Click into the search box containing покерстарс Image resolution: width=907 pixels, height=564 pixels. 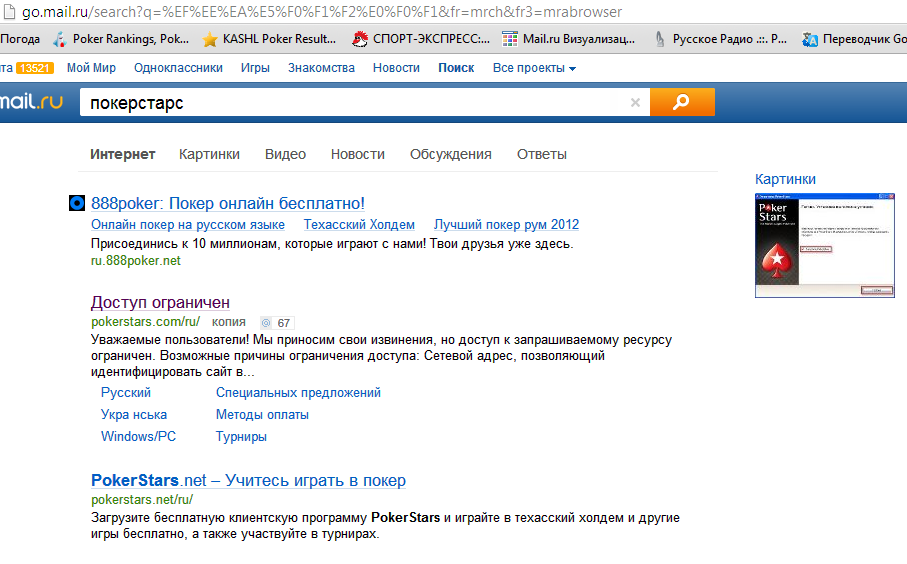click(350, 102)
